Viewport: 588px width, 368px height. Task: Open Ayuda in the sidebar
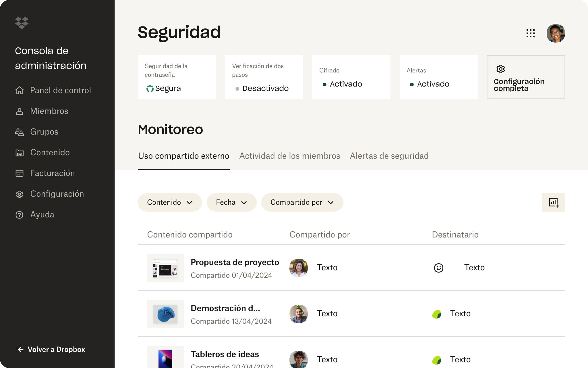(35, 214)
